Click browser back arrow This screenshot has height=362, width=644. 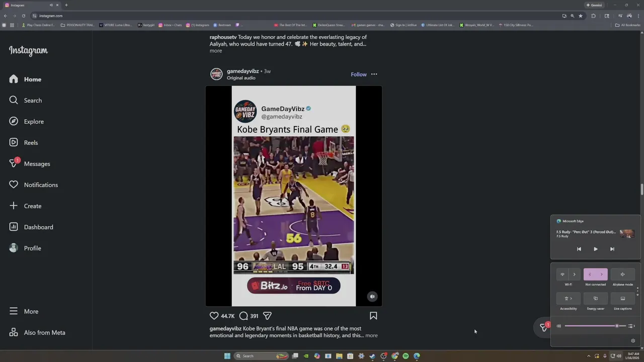tap(6, 16)
